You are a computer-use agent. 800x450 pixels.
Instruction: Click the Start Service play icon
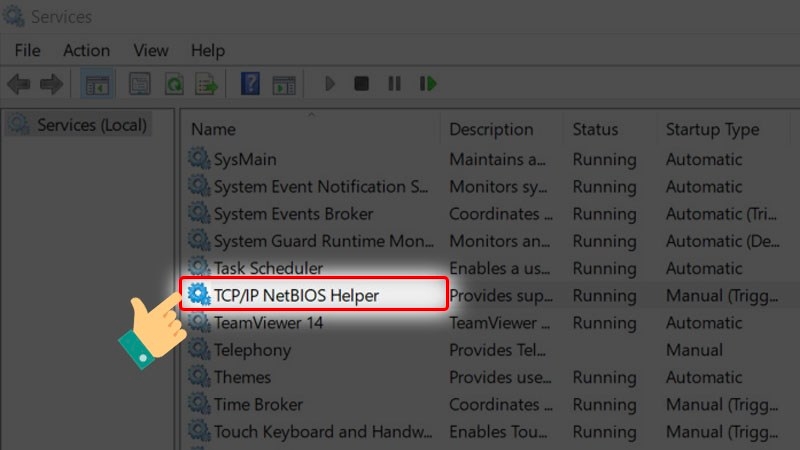tap(330, 85)
